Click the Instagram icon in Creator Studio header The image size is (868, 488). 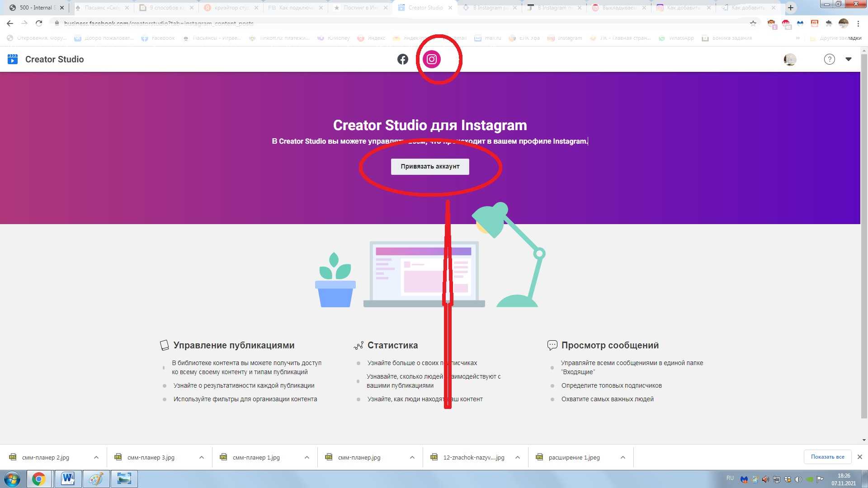(x=432, y=59)
